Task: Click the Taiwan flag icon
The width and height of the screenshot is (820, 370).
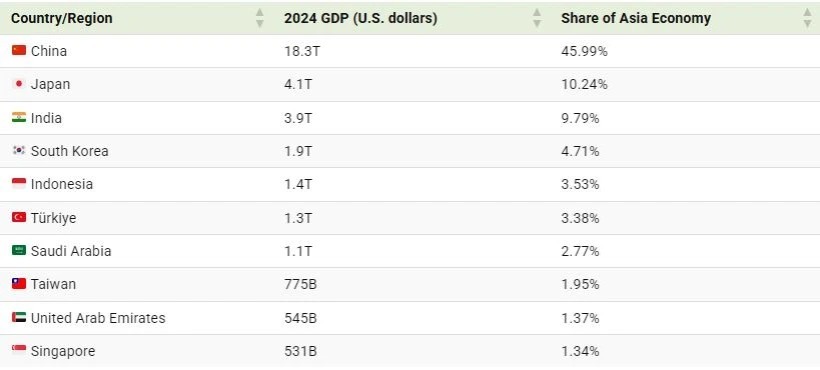Action: pyautogui.click(x=19, y=284)
